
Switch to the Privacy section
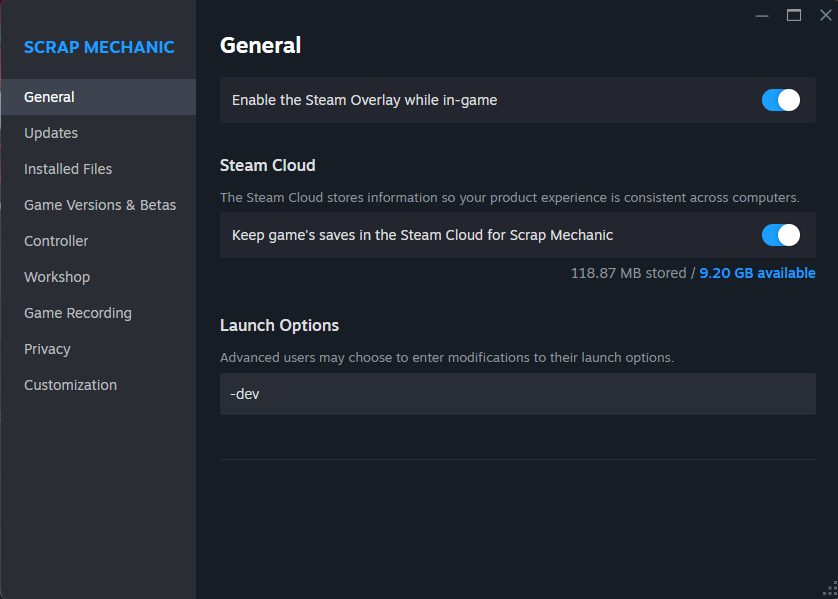(x=98, y=349)
